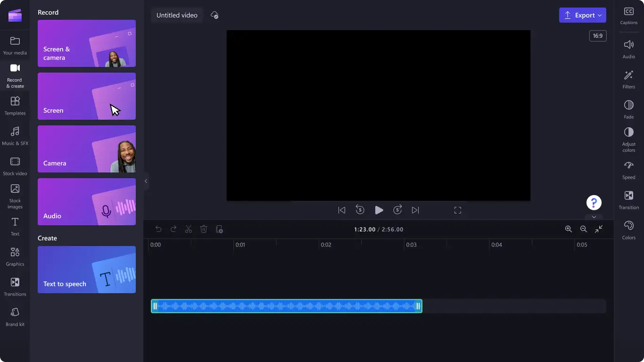Start a Screen recording
Image resolution: width=644 pixels, height=362 pixels.
[x=87, y=96]
